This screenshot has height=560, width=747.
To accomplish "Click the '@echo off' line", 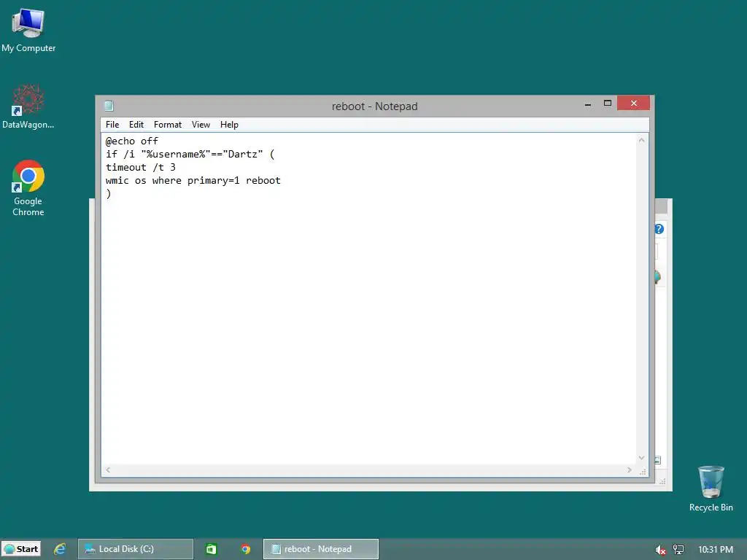I will pyautogui.click(x=132, y=141).
